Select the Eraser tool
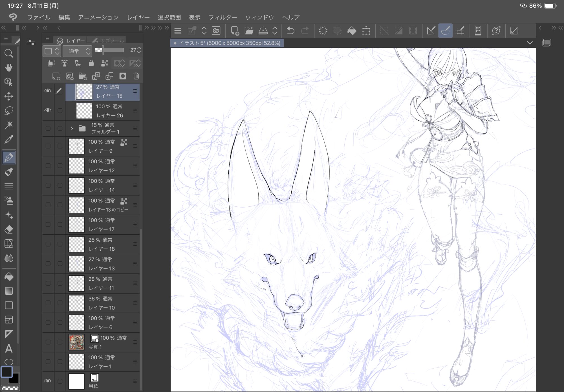 [x=9, y=229]
